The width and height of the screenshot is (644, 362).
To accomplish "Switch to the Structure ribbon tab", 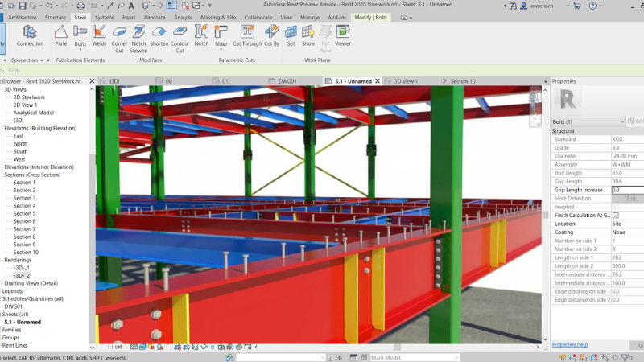I will [x=56, y=17].
